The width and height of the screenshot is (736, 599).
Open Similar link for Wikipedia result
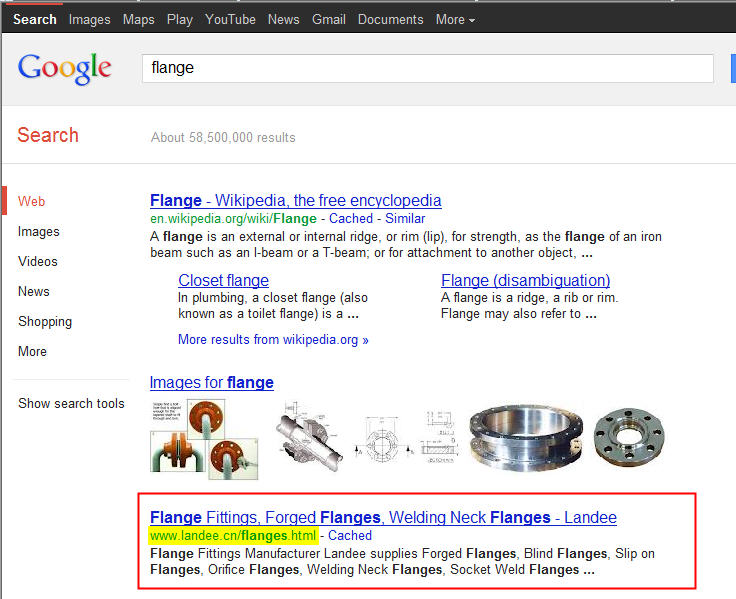click(405, 218)
